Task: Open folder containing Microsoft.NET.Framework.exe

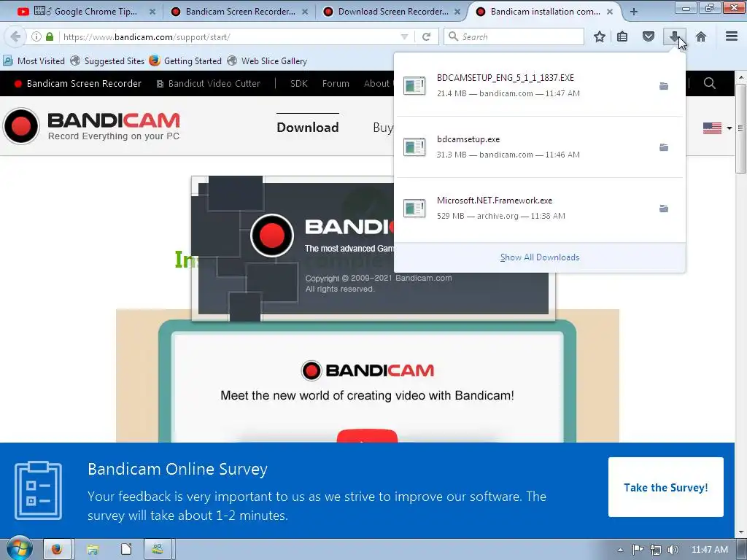Action: (664, 209)
